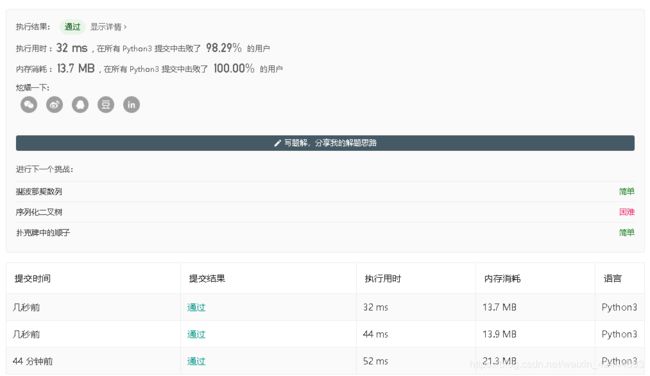
Task: Share result via QQ icon
Action: click(x=80, y=104)
